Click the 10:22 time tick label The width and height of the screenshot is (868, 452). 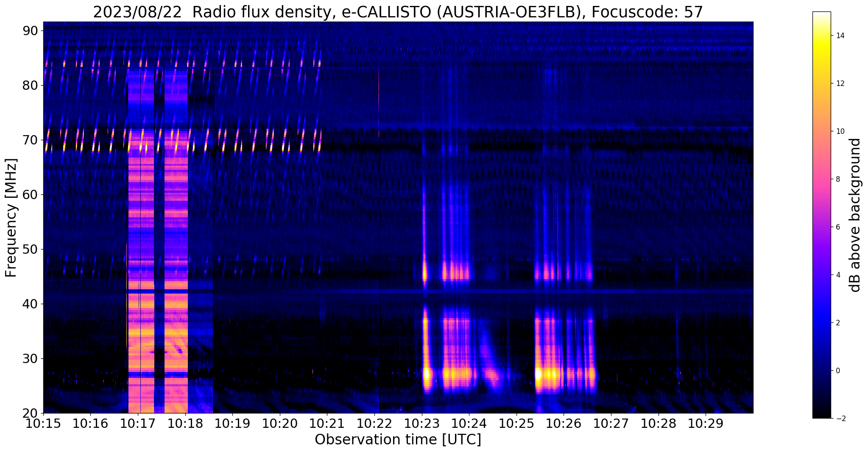pos(374,424)
